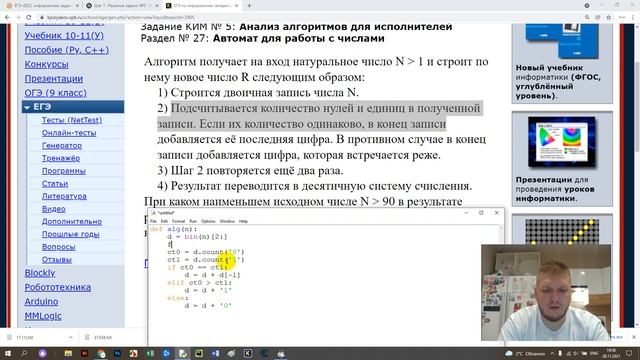Click the browser back arrow
Screen dimensions: 640x360
tap(7, 17)
